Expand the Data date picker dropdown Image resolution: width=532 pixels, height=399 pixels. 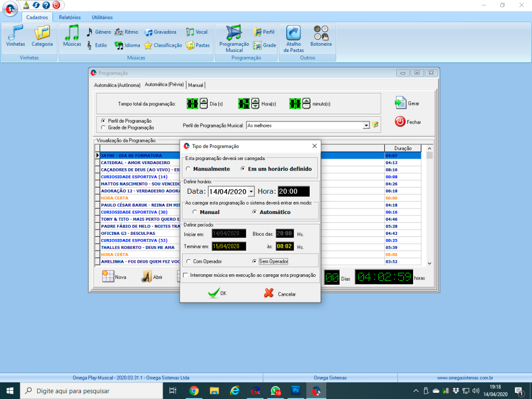[x=251, y=192]
